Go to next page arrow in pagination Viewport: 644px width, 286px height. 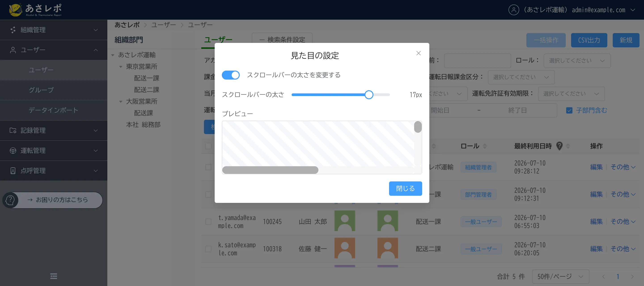pyautogui.click(x=632, y=277)
